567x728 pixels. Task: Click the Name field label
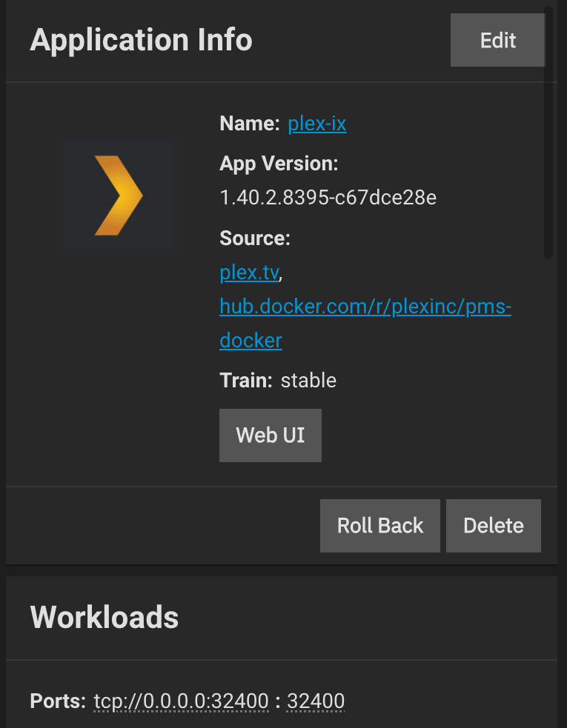(x=249, y=124)
